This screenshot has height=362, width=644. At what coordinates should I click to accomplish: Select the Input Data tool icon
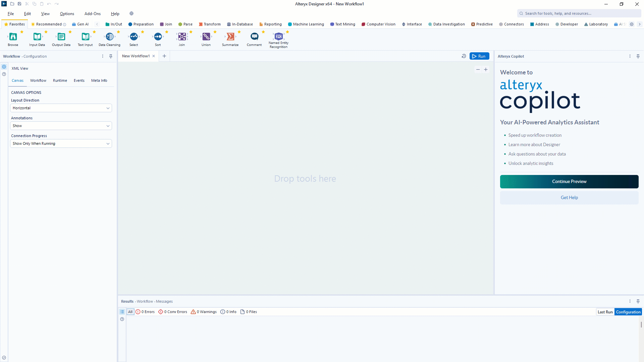pos(37,37)
